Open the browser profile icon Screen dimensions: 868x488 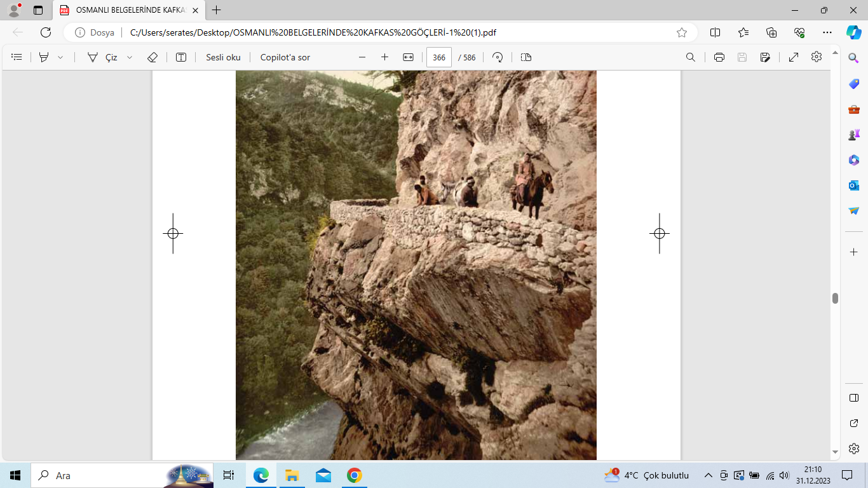[14, 10]
